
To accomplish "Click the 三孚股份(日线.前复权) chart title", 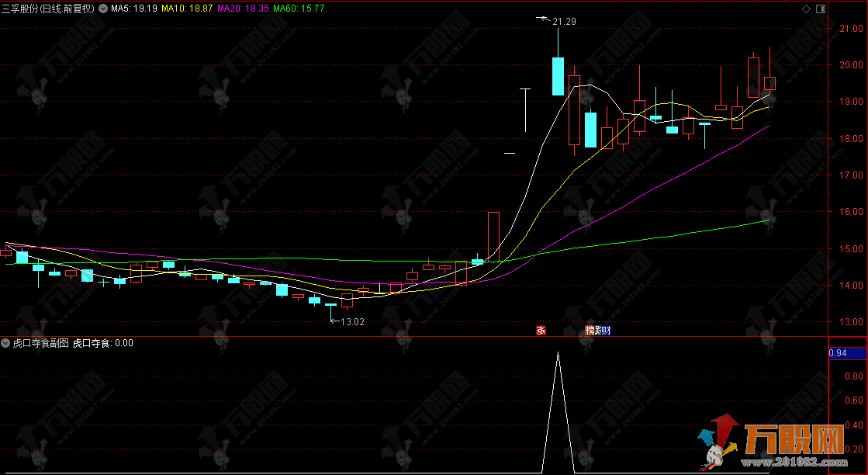I will point(47,9).
